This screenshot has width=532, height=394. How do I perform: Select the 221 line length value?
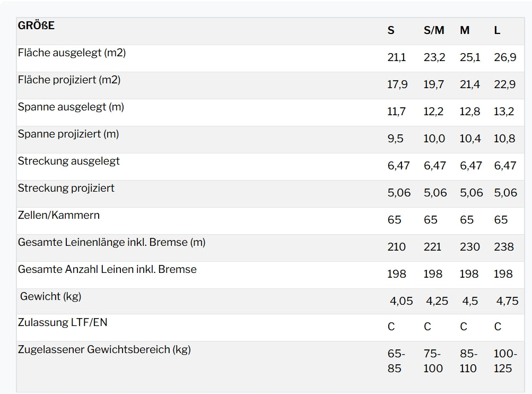[x=433, y=247]
